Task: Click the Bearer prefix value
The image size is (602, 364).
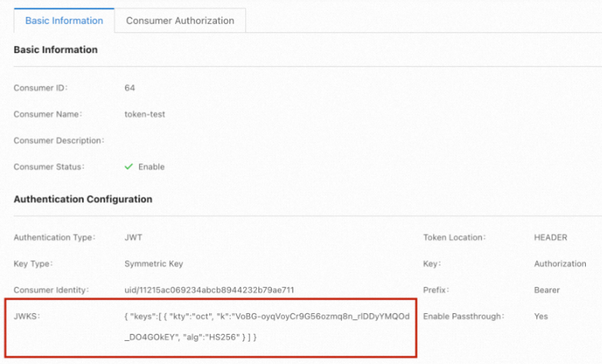Action: (547, 290)
